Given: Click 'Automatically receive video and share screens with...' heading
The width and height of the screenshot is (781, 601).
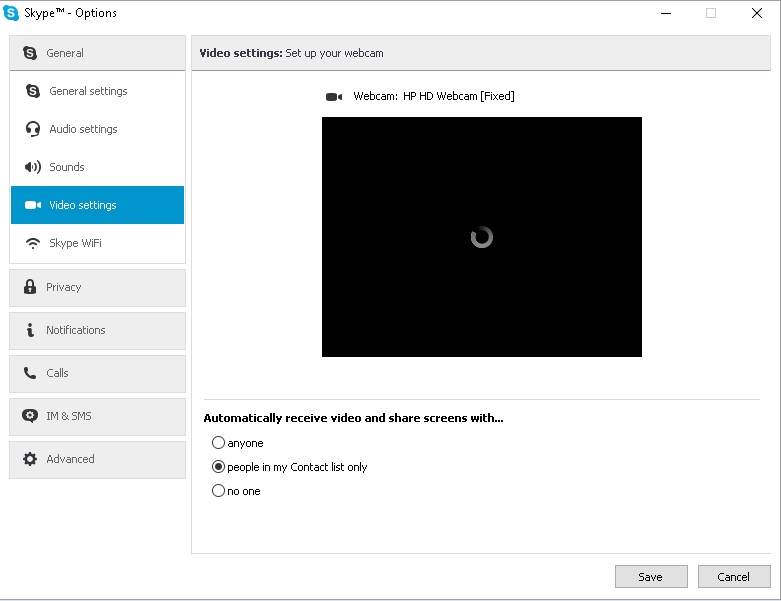Looking at the screenshot, I should [353, 418].
